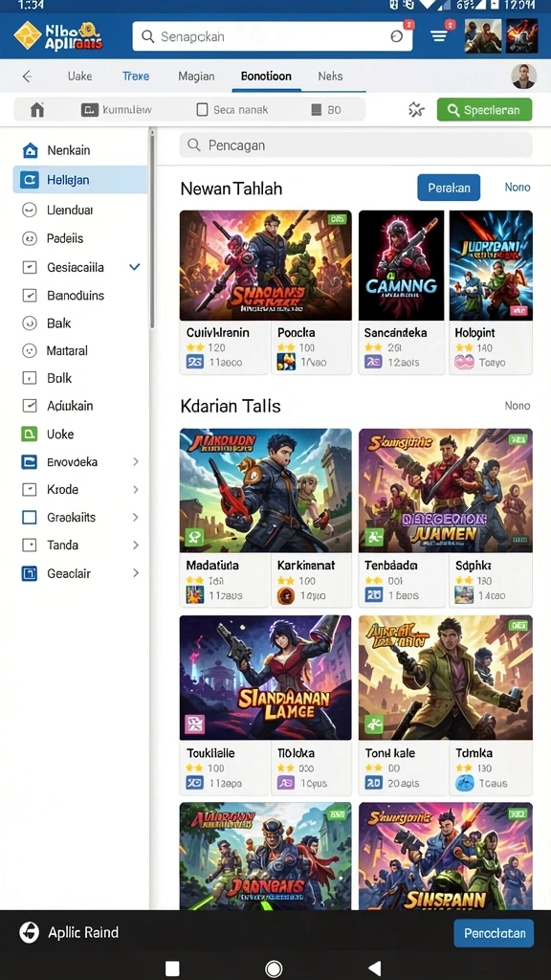Image resolution: width=551 pixels, height=980 pixels.
Task: Click the Llendual sidebar icon
Action: point(30,210)
